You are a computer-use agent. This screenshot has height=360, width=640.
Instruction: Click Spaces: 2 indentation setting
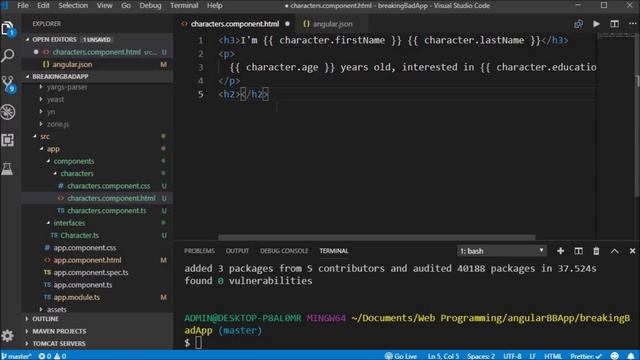point(481,356)
